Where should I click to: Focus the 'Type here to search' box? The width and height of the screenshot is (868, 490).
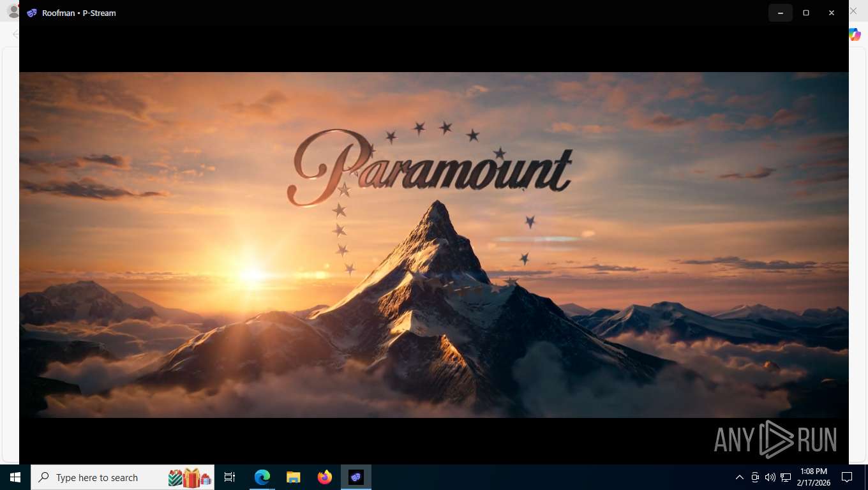(123, 477)
